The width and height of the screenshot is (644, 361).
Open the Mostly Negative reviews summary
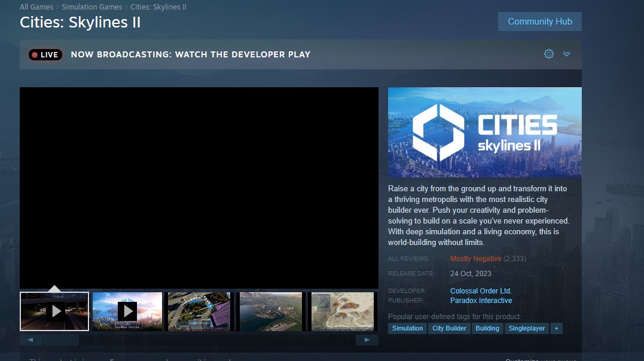(475, 259)
